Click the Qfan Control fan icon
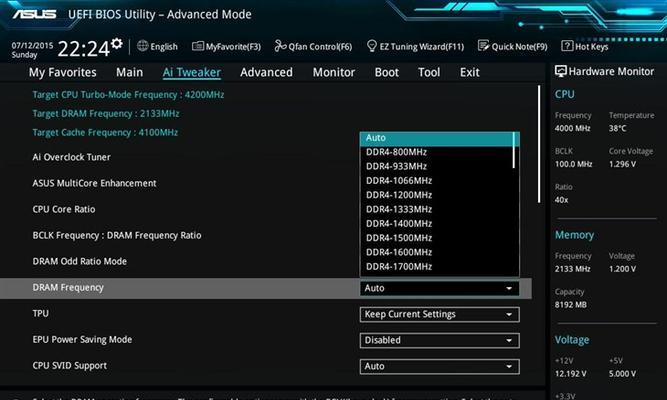Screen dimensions: 667x400 [x=280, y=46]
